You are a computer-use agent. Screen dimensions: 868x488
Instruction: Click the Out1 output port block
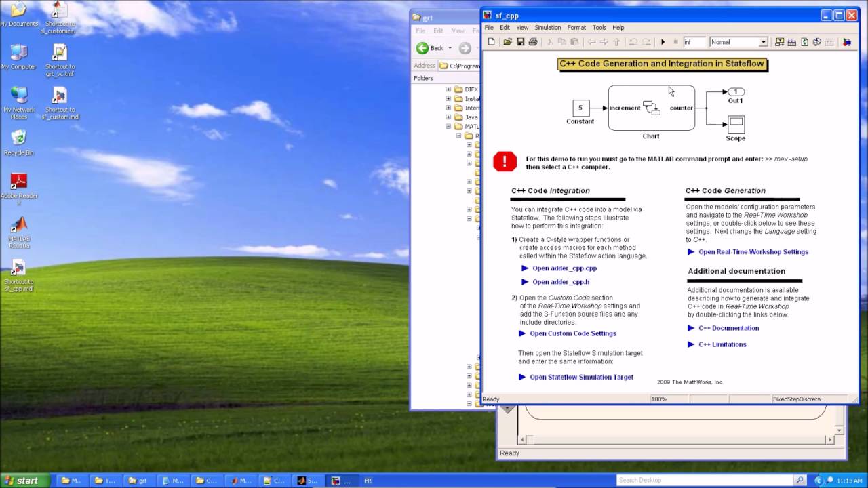click(x=736, y=91)
